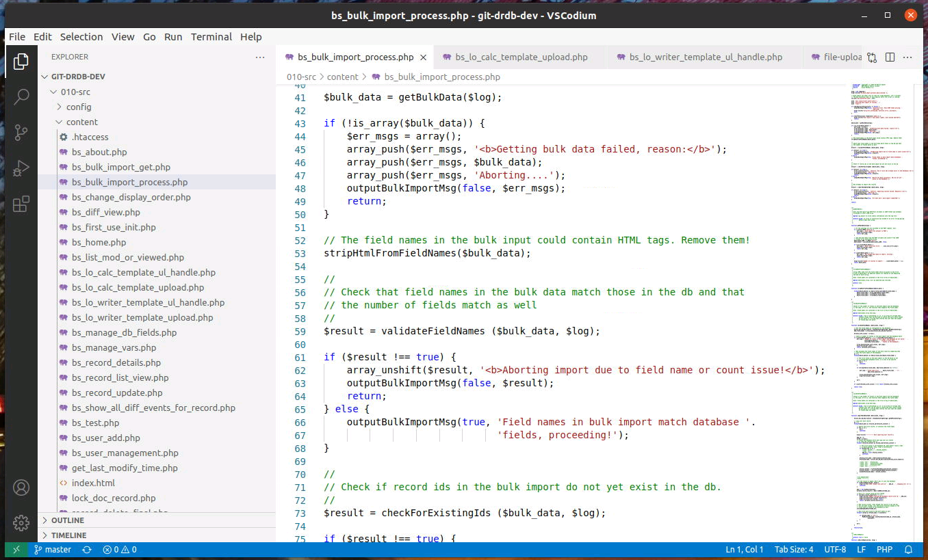928x560 pixels.
Task: Select PHP language mode
Action: 884,549
